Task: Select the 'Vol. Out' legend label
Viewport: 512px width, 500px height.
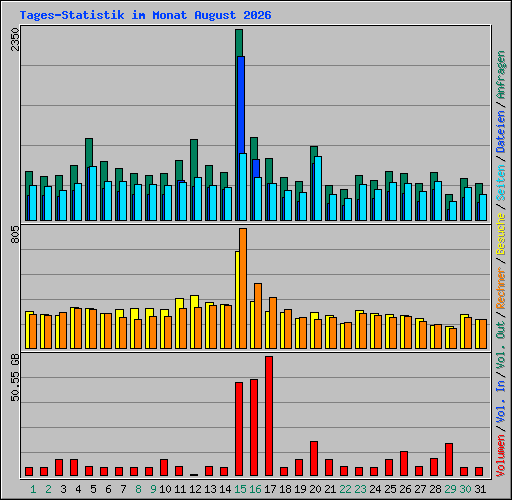Action: point(501,345)
